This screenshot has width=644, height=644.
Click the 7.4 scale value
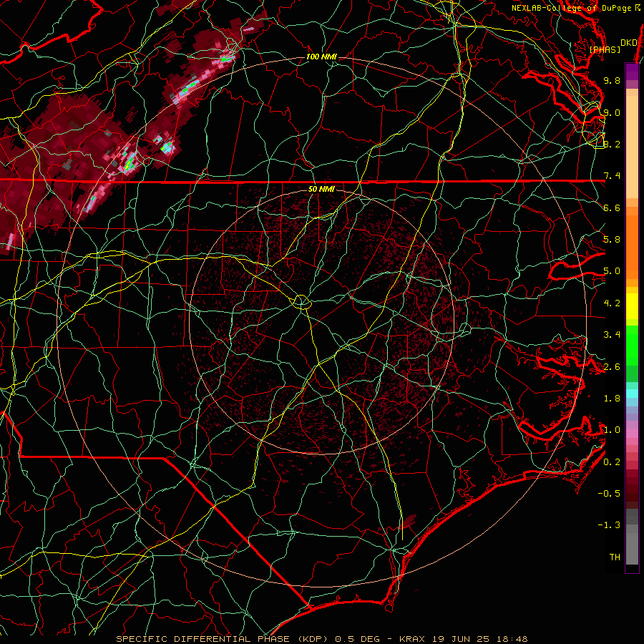pos(612,176)
